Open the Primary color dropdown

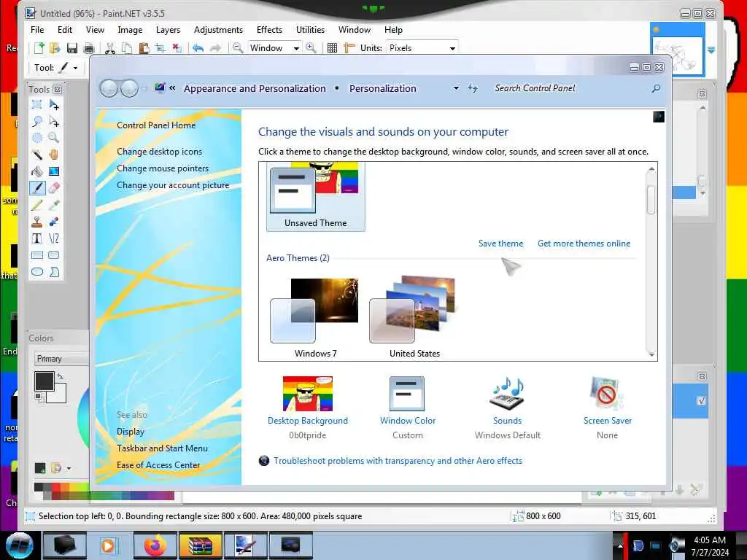click(62, 359)
